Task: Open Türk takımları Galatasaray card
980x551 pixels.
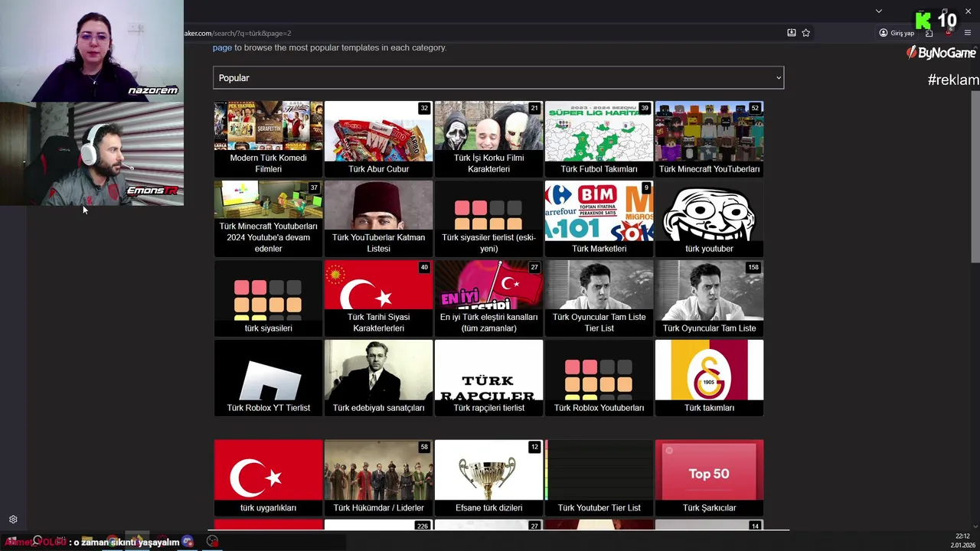Action: click(x=709, y=378)
